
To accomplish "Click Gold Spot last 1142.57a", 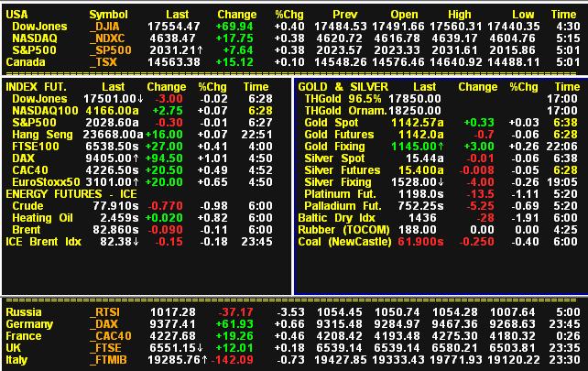I will [x=418, y=123].
